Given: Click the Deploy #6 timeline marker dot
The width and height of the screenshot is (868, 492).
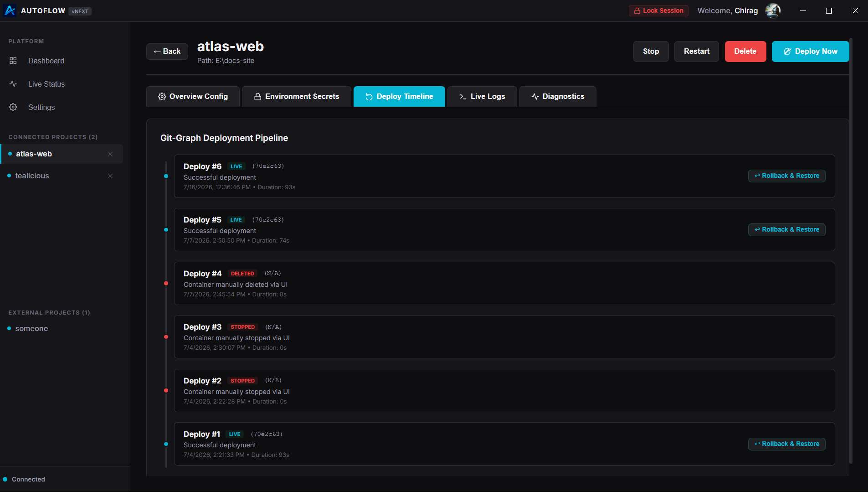Looking at the screenshot, I should coord(166,176).
